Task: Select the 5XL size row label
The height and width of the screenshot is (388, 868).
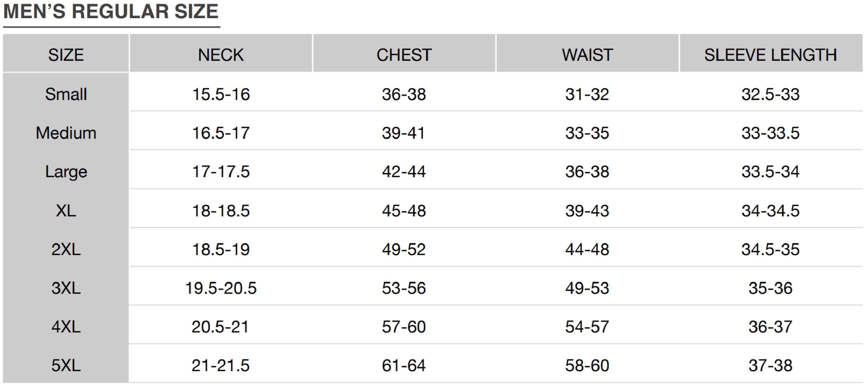Action: pyautogui.click(x=66, y=365)
